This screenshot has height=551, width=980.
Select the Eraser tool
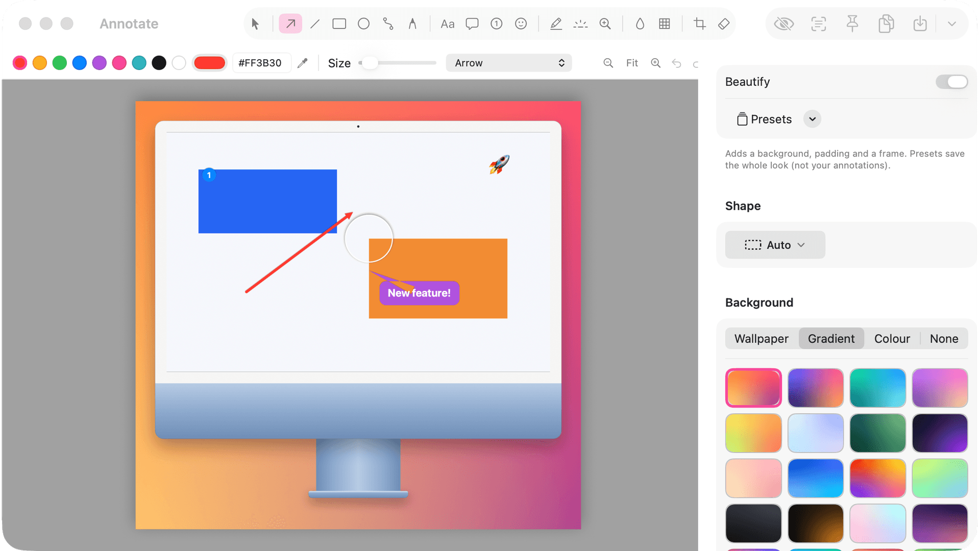click(x=724, y=24)
